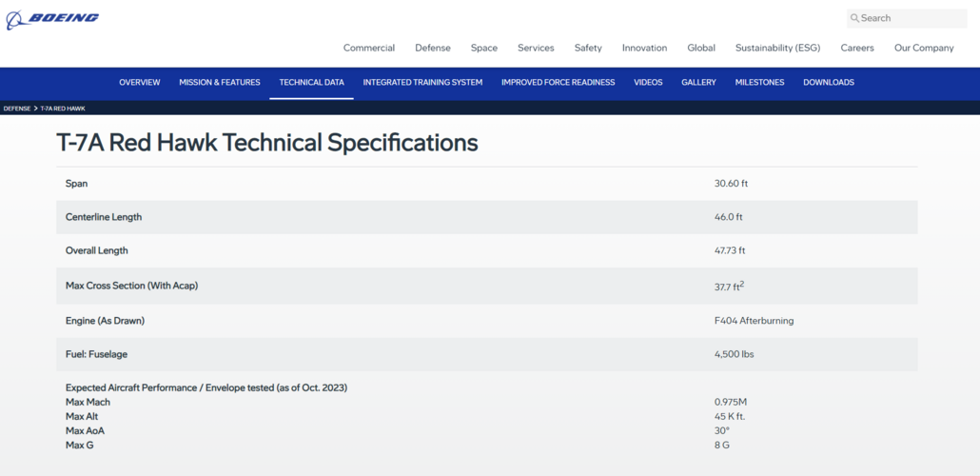
Task: Click the 4,500 lbs value
Action: [x=734, y=353]
